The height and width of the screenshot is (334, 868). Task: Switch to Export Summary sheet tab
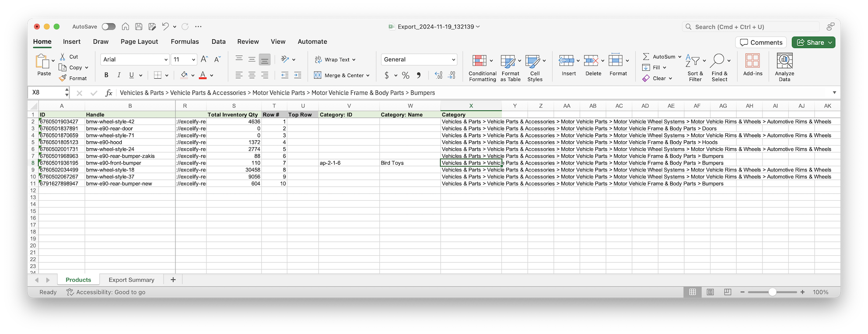tap(131, 280)
